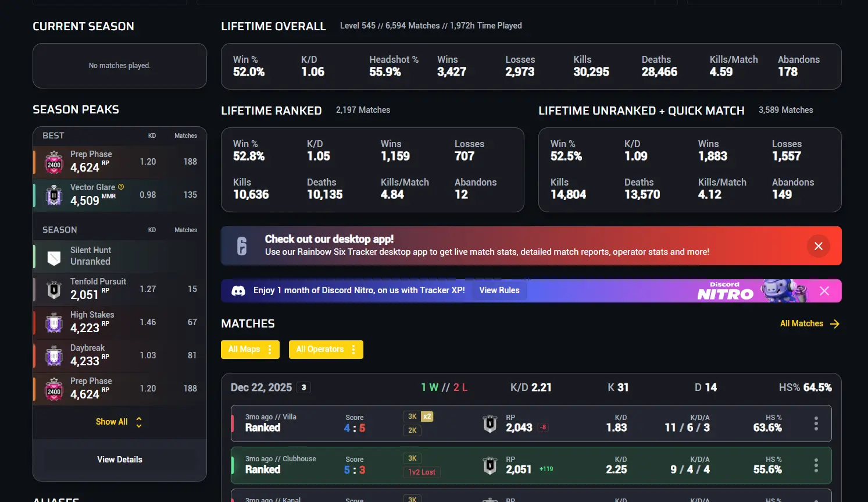This screenshot has width=868, height=502.
Task: Click the View Details button
Action: [x=120, y=460]
